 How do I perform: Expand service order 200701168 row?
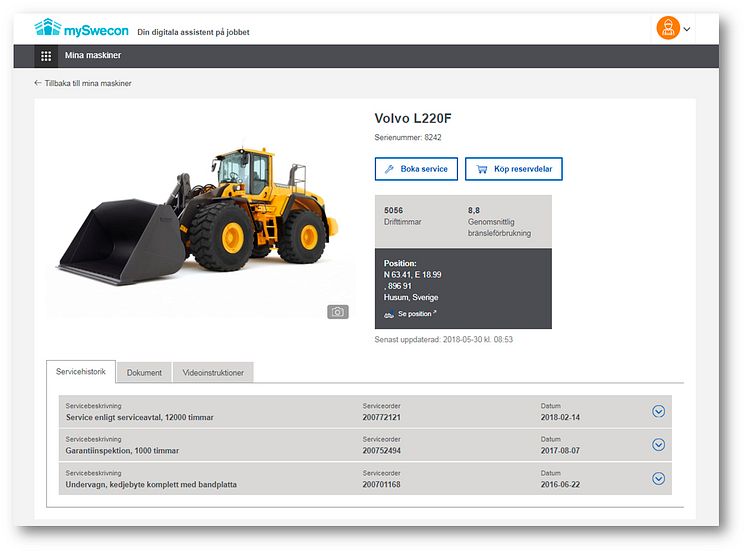(658, 478)
